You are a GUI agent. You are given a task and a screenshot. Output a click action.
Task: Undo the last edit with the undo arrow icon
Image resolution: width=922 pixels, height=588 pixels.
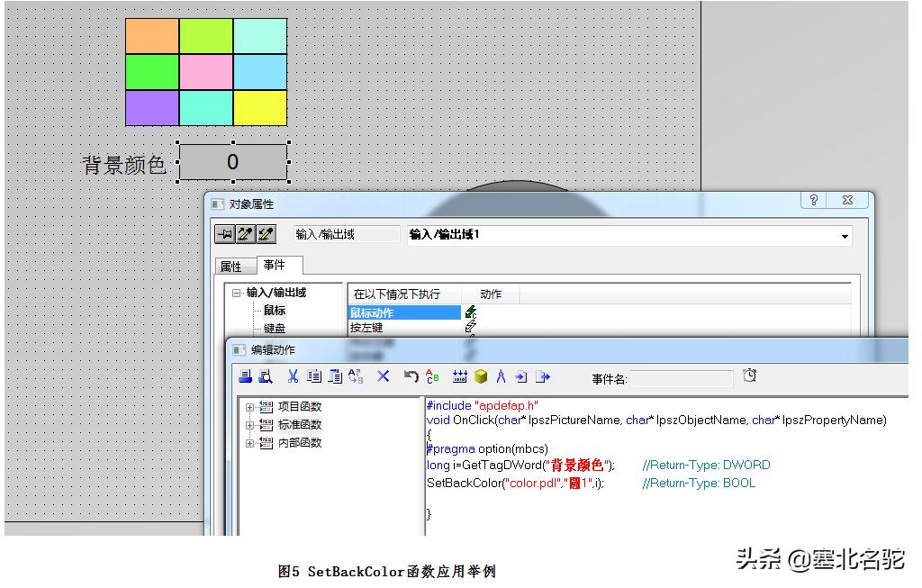tap(411, 376)
